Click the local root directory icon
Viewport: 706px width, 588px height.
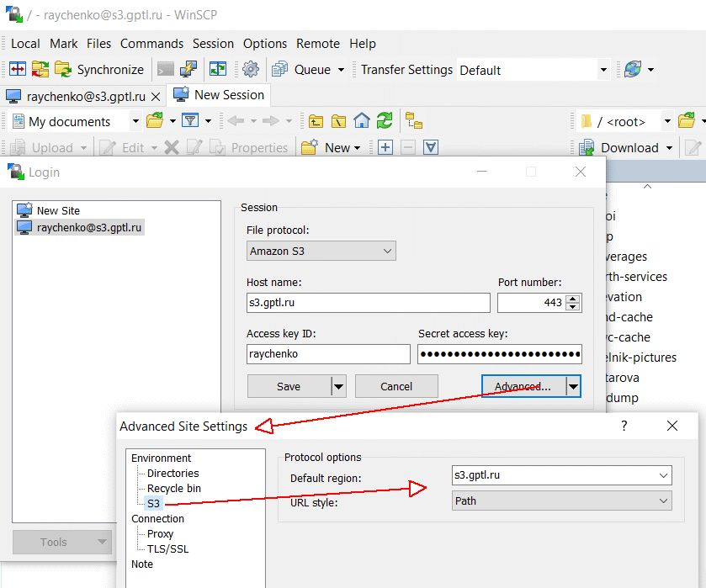coord(338,120)
